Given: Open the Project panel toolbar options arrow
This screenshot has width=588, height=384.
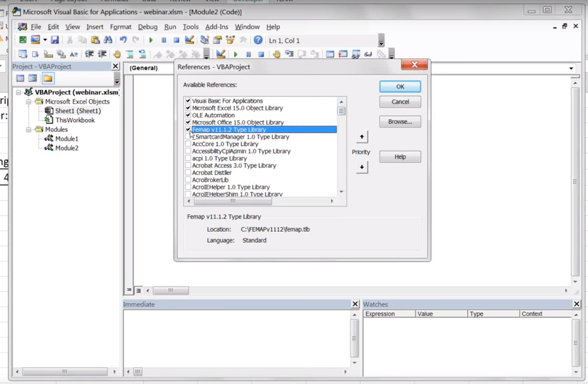Looking at the screenshot, I should 117,79.
